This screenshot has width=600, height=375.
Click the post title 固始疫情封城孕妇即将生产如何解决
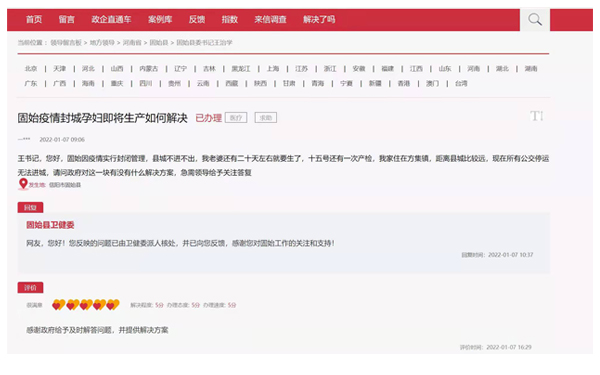pos(103,118)
